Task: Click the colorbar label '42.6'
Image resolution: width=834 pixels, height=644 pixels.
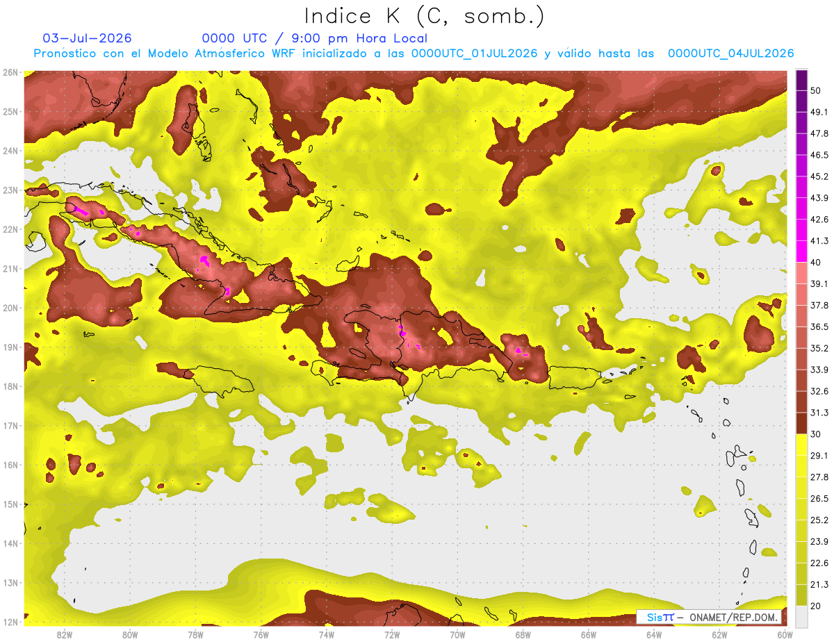Action: (819, 220)
